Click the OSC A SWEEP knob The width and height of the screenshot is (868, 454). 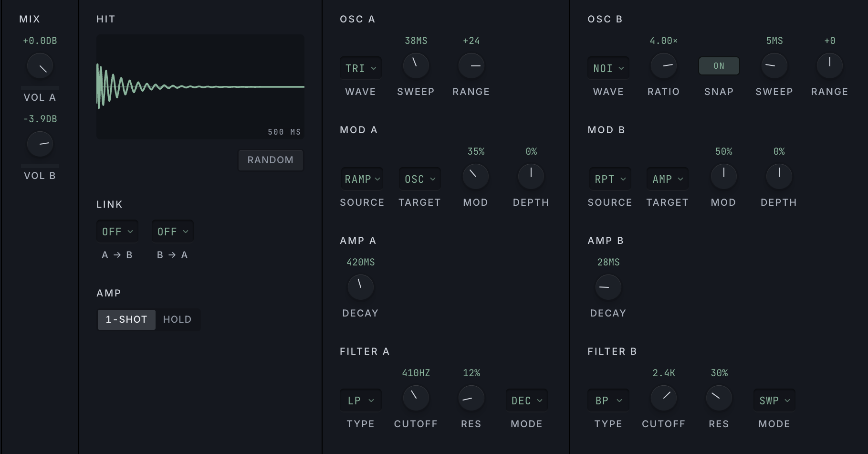tap(416, 66)
